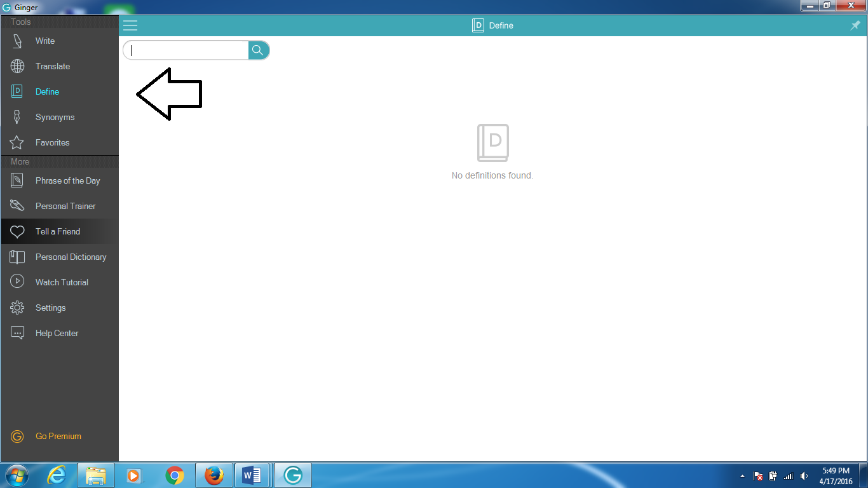Open the Translate tool
The height and width of the screenshot is (488, 868).
point(53,66)
